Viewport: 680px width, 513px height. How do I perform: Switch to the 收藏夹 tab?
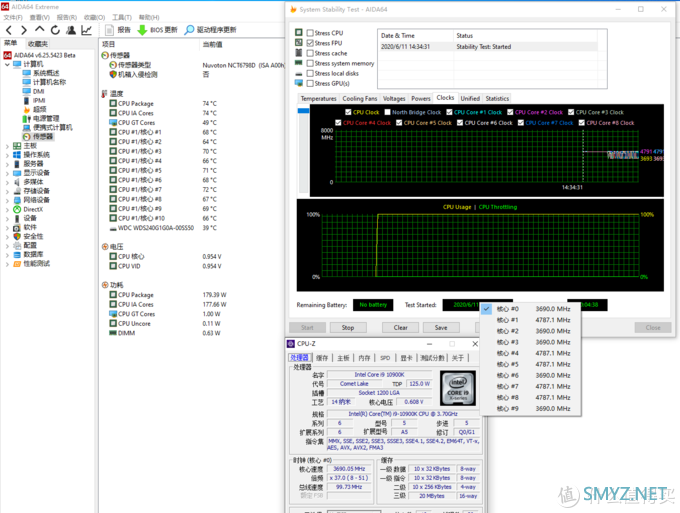coord(38,44)
